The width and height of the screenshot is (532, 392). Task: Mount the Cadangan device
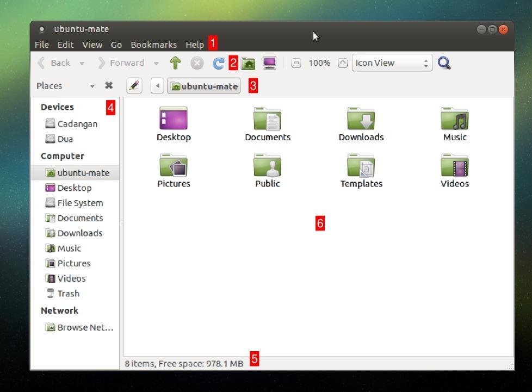click(x=77, y=123)
